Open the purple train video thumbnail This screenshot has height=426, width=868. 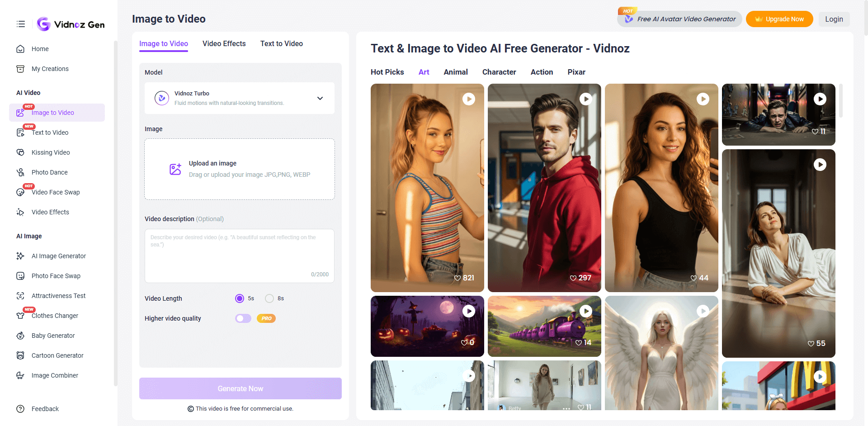[x=544, y=326]
